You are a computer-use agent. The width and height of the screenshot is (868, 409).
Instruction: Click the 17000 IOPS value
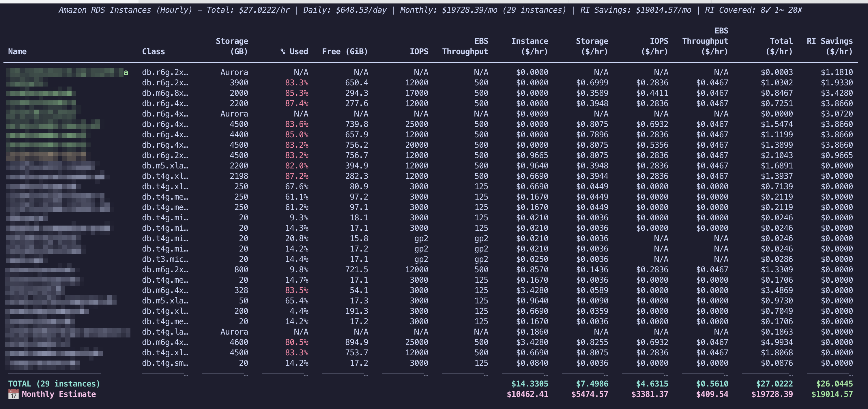[x=416, y=93]
